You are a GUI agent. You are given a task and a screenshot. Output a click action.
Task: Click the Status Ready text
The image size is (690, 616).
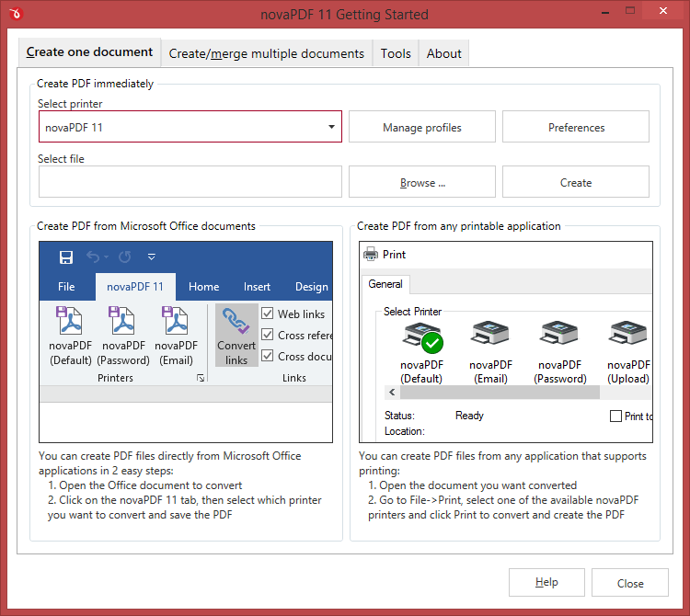click(469, 416)
